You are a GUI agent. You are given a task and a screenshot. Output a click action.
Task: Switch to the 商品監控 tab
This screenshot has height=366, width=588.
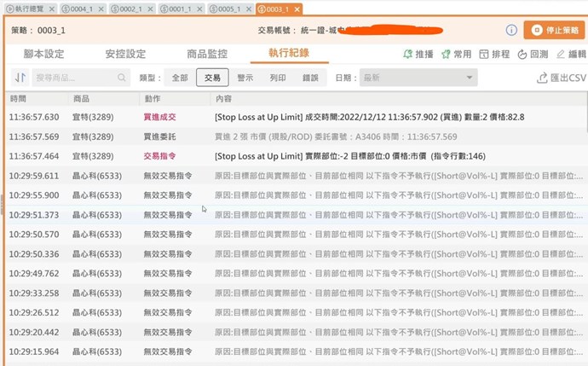click(x=207, y=54)
